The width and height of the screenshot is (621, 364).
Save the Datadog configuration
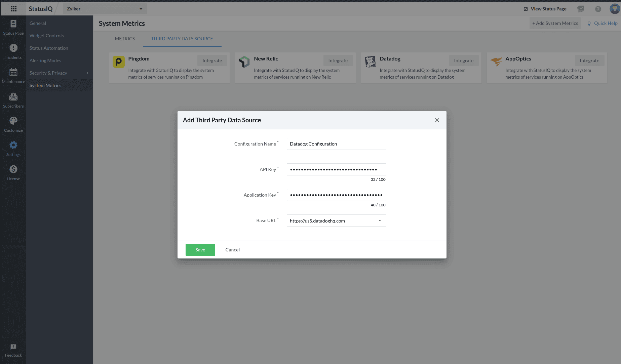[200, 250]
